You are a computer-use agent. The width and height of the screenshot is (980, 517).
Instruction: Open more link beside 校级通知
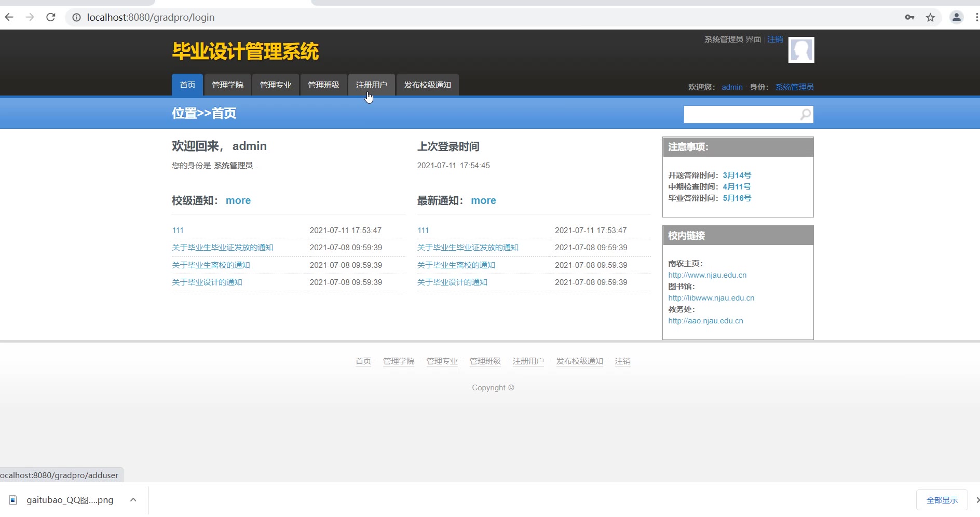click(238, 201)
